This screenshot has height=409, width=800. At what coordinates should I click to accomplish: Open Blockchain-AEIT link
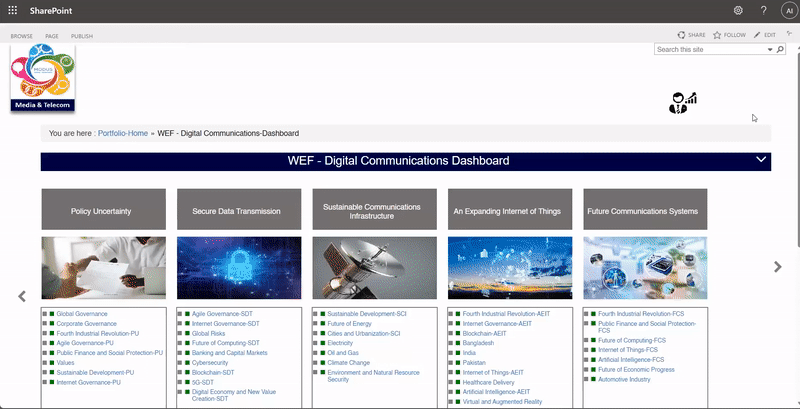click(484, 334)
